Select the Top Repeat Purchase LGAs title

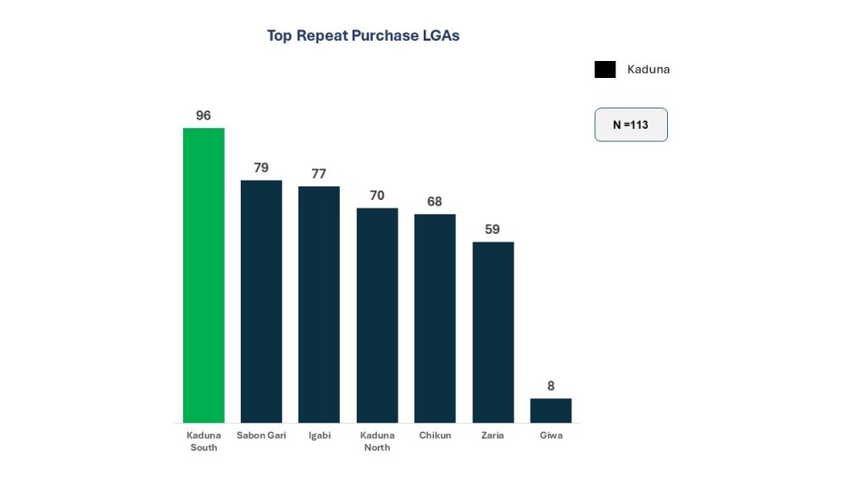coord(363,36)
